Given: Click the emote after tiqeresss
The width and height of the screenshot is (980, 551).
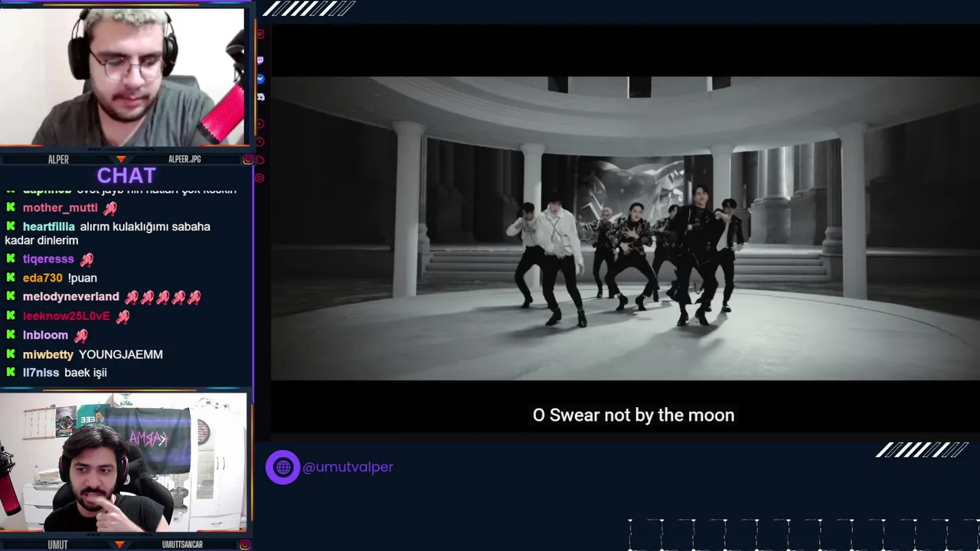Looking at the screenshot, I should (87, 259).
